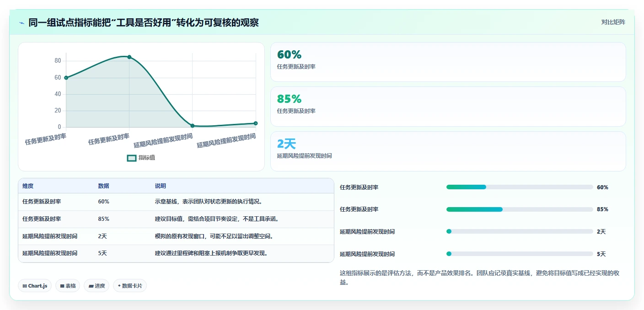This screenshot has width=644, height=310.
Task: Click the 指标值 legend color box
Action: click(x=131, y=158)
